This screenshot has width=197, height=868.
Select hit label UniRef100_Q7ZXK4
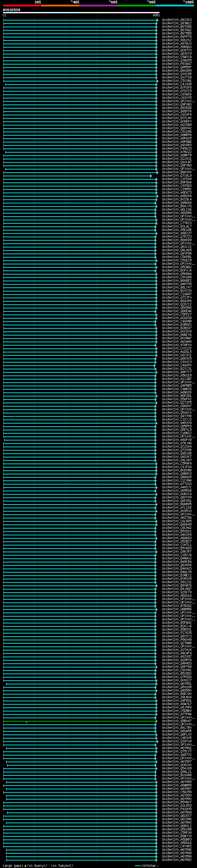[176, 446]
